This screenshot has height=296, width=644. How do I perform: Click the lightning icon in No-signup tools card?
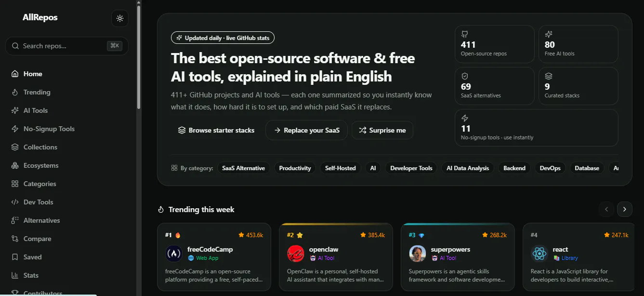[x=465, y=118]
